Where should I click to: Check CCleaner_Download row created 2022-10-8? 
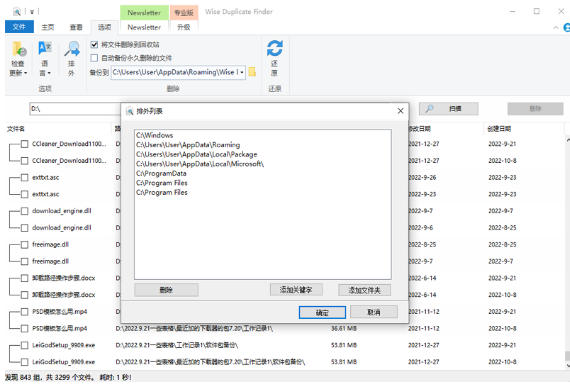[x=24, y=161]
